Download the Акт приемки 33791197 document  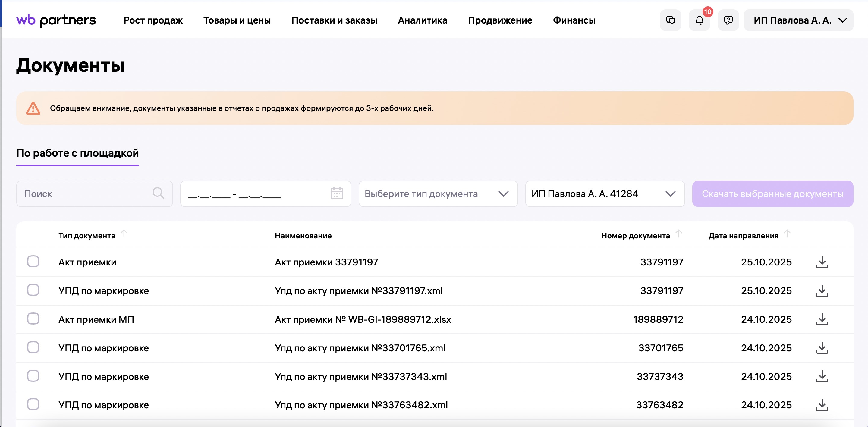tap(822, 262)
